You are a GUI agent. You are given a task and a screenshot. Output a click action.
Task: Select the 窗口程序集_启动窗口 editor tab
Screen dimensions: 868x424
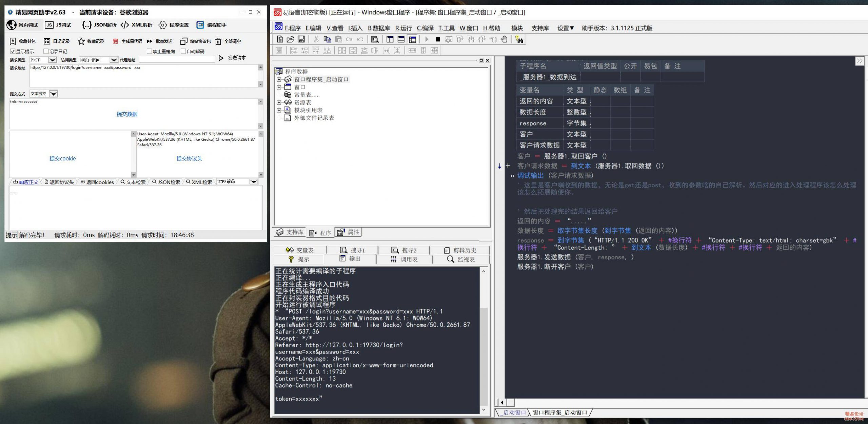point(560,412)
